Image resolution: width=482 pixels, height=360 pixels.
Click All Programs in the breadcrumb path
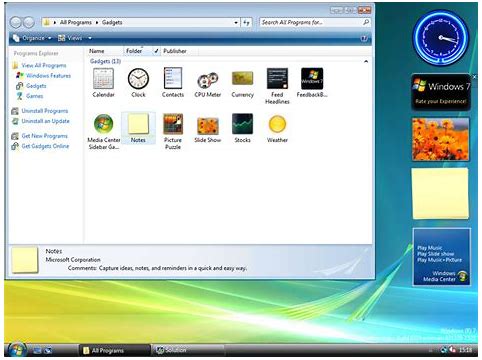[76, 22]
